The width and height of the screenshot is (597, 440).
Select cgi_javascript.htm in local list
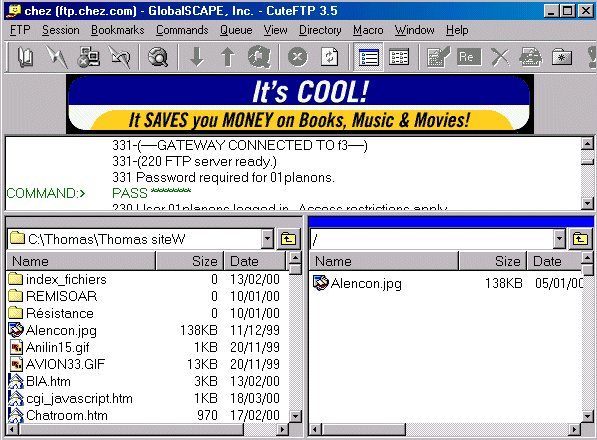tap(79, 399)
